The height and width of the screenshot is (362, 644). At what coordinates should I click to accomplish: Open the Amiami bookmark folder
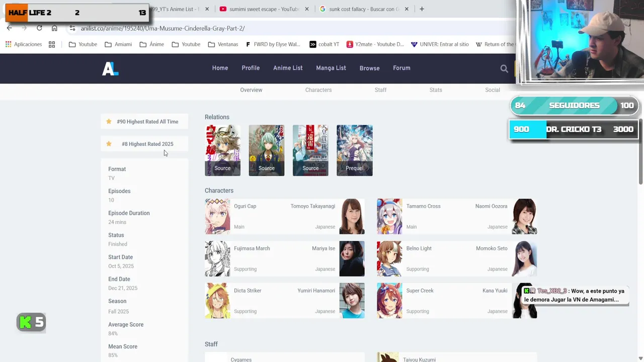pos(118,44)
